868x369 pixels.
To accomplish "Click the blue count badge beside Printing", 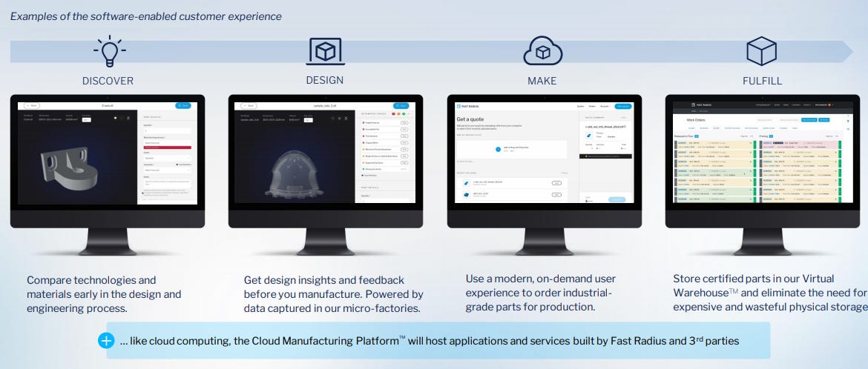I will [x=771, y=136].
